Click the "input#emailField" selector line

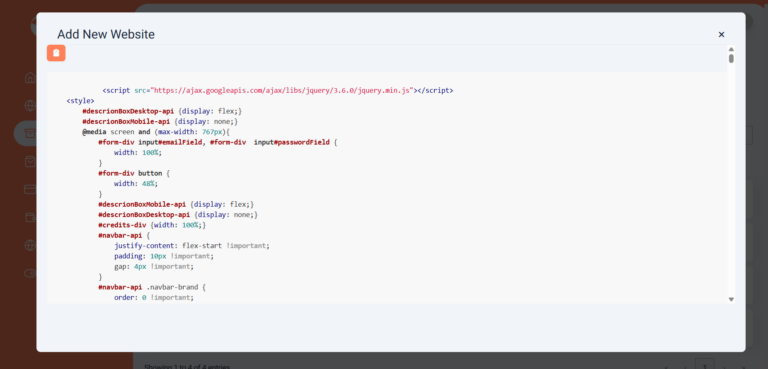pos(218,142)
